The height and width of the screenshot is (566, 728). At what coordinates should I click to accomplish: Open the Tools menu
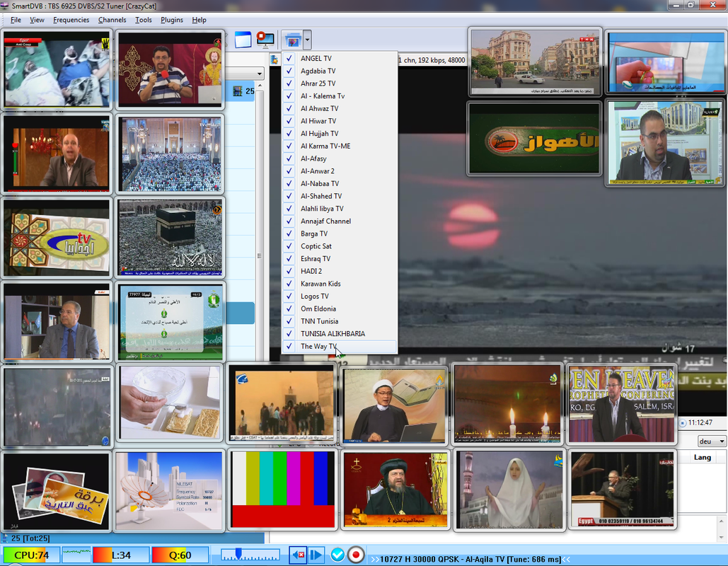click(x=144, y=20)
